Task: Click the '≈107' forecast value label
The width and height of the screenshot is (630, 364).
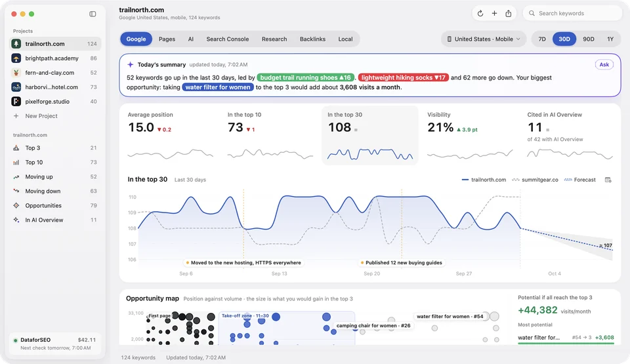Action: tap(606, 245)
